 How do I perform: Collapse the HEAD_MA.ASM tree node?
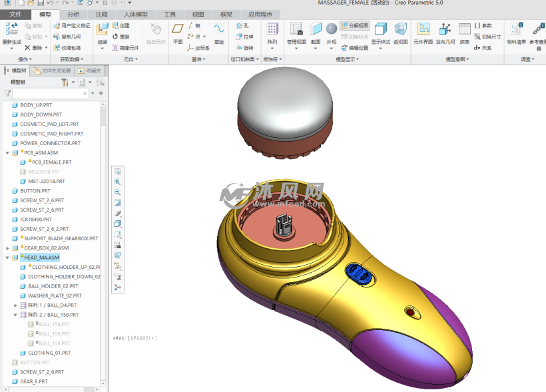pyautogui.click(x=7, y=258)
